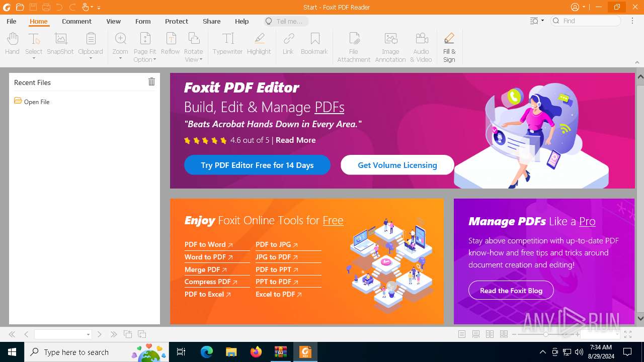Switch to continuous facing view mode
Viewport: 644px width, 362px height.
504,334
